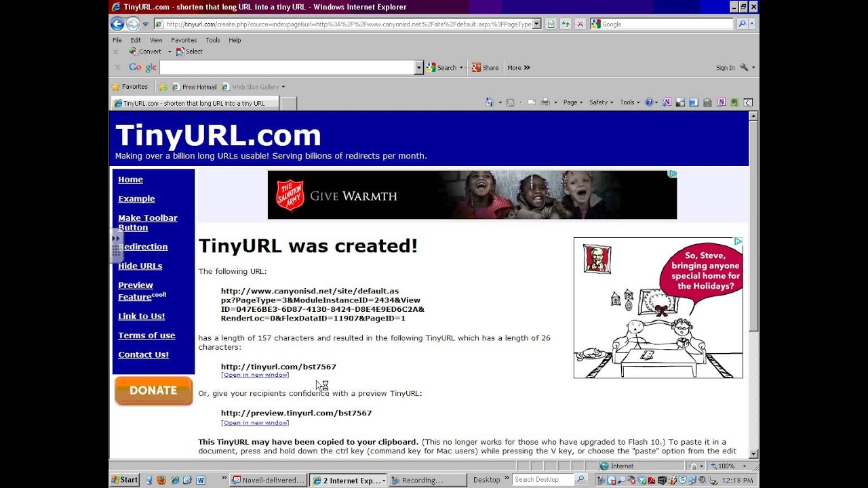This screenshot has width=868, height=488.
Task: Click the Google search provider box
Action: pos(662,24)
